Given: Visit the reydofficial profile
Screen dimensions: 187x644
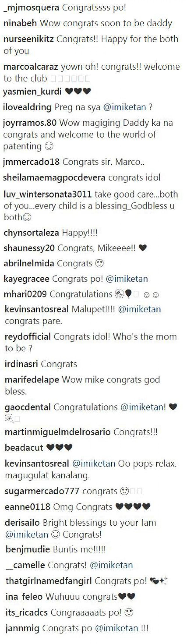Looking at the screenshot, I should [28, 337].
